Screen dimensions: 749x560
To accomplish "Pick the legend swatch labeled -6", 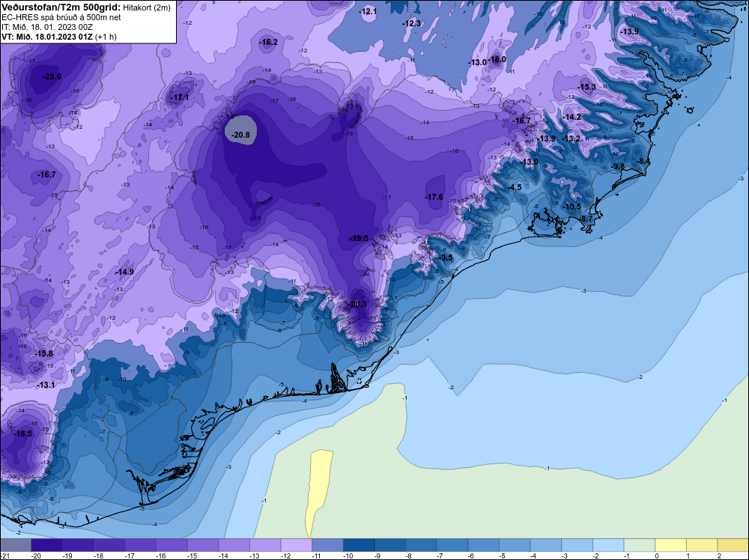I will tap(483, 545).
